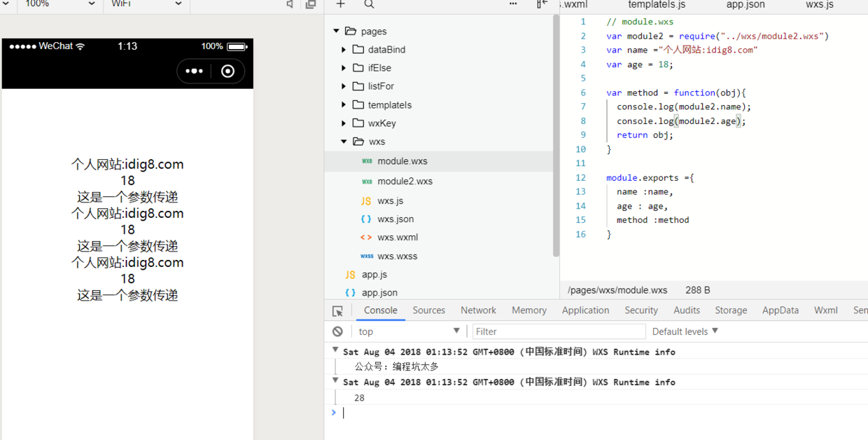The width and height of the screenshot is (868, 440).
Task: Click the app.js JS icon
Action: click(350, 275)
